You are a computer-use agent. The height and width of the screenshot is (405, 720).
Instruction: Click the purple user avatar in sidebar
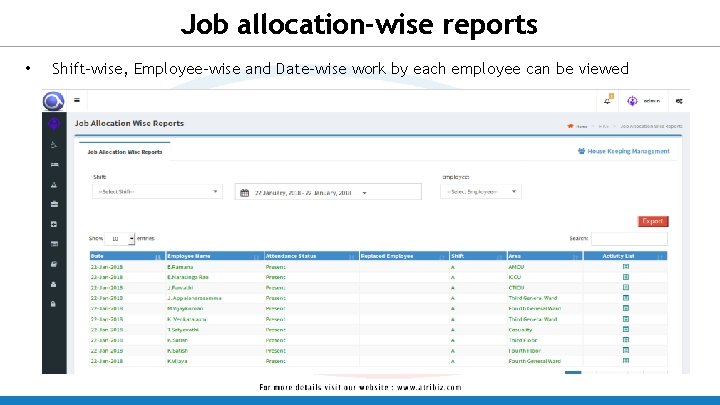[x=54, y=124]
